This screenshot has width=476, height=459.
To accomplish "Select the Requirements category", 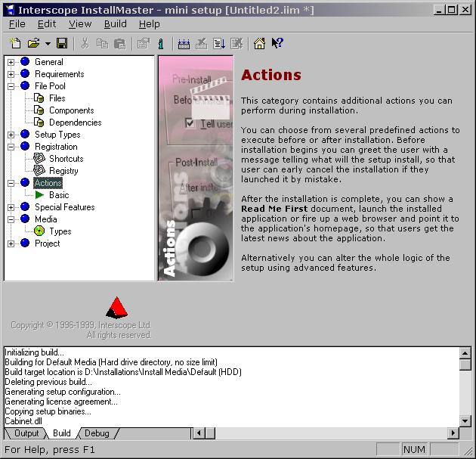I will [x=60, y=74].
